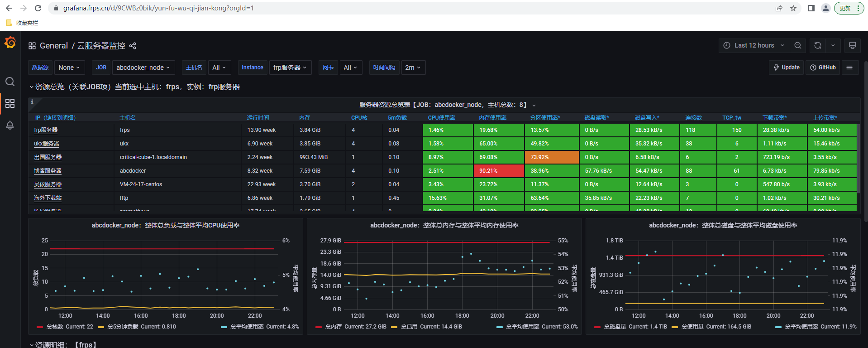Refresh the dashboard with refresh icon
Screen dimensions: 868x348
click(817, 45)
